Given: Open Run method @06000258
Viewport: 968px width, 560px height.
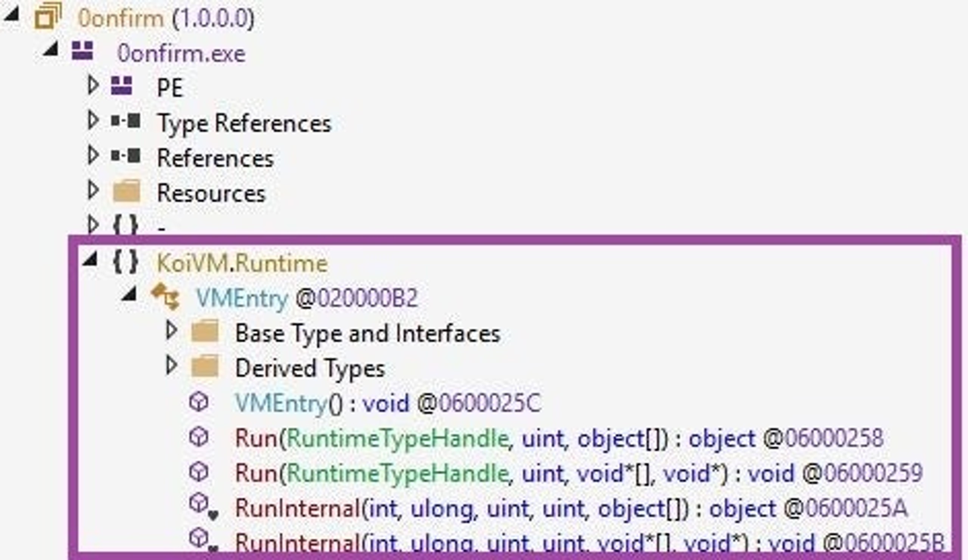Looking at the screenshot, I should [x=559, y=439].
